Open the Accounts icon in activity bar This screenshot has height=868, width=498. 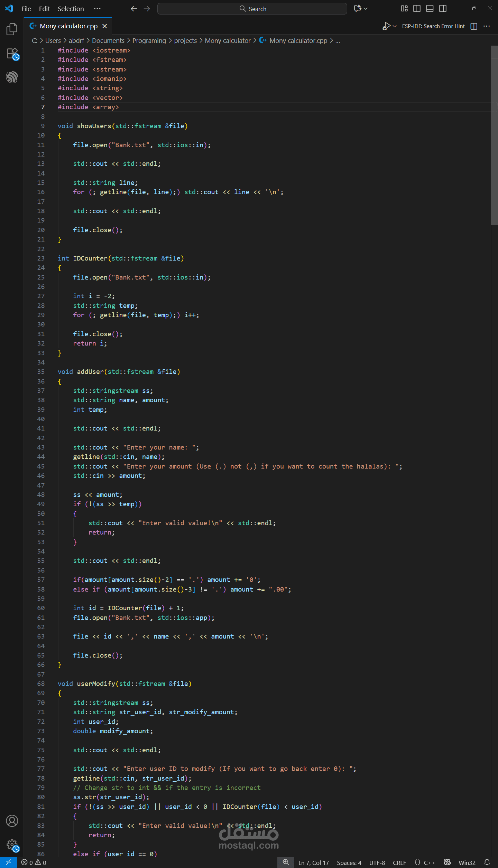tap(12, 821)
